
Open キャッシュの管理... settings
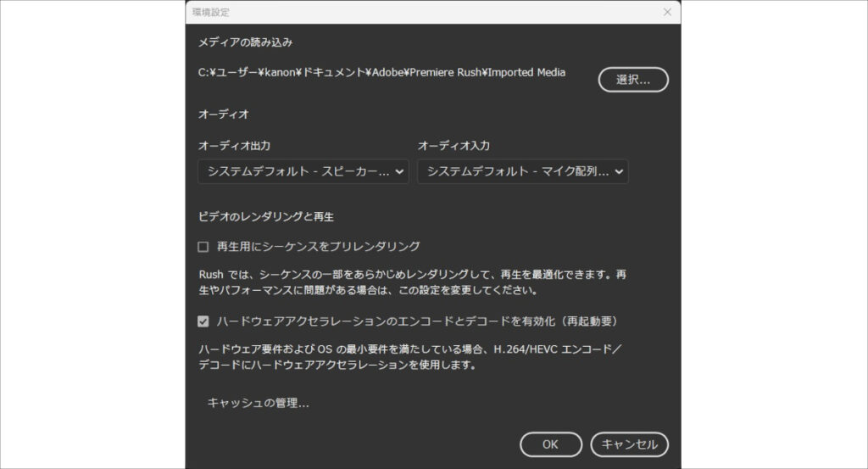coord(258,403)
